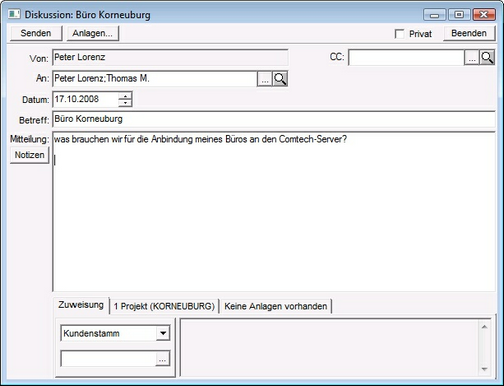
Task: Maximize the Diskussion window
Action: pyautogui.click(x=459, y=15)
